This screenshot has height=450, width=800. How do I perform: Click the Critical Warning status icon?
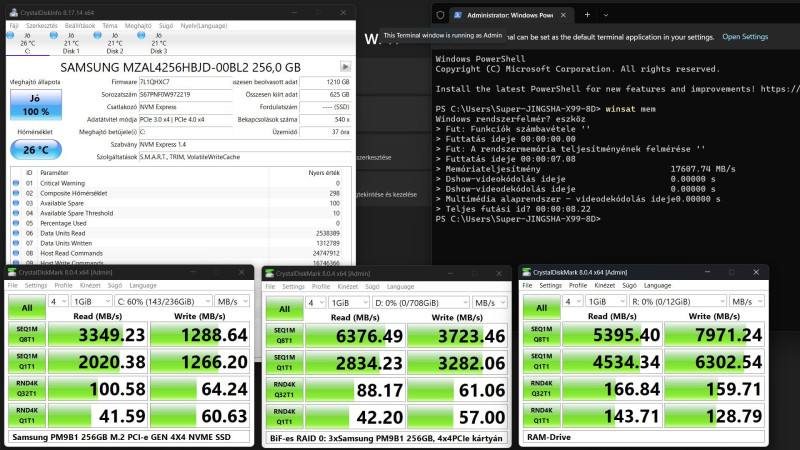pyautogui.click(x=16, y=183)
